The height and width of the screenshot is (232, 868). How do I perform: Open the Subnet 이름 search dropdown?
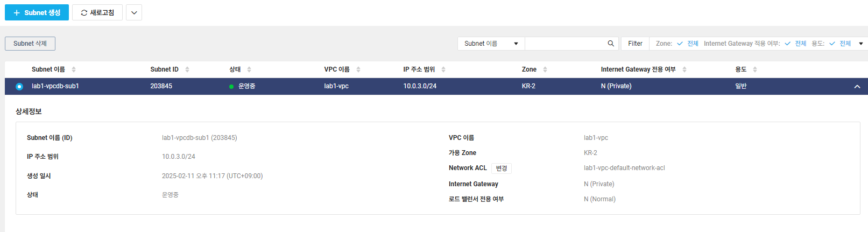pos(491,44)
